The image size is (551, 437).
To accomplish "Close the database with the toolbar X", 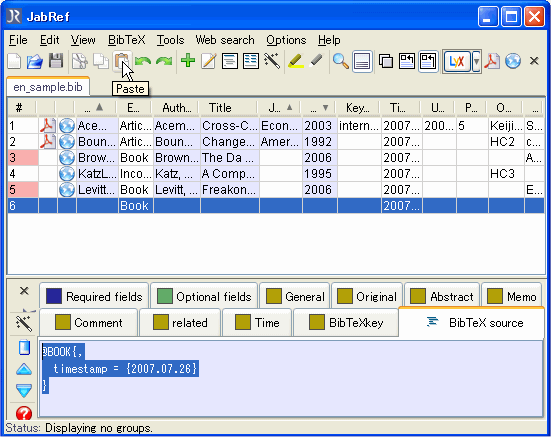I will (534, 61).
